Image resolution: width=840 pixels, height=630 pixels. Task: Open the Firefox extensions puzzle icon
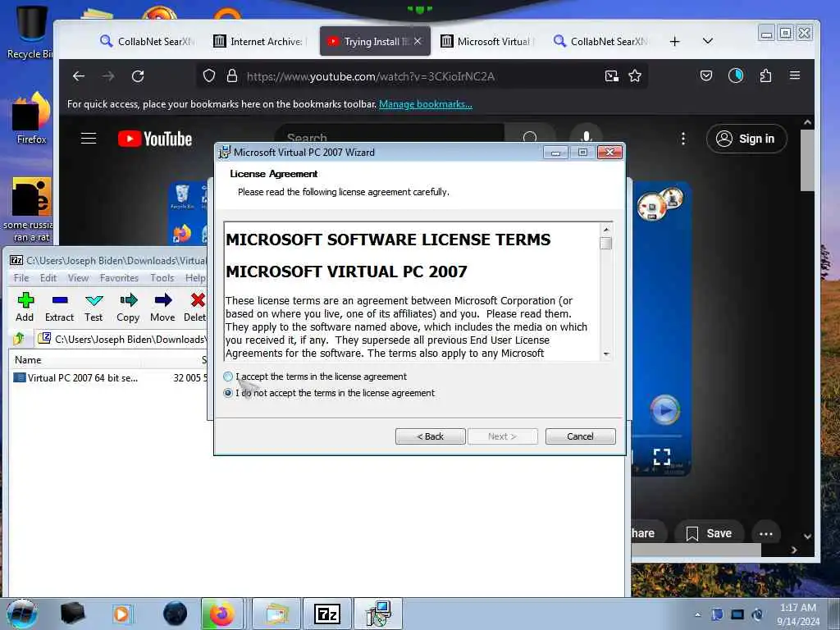click(765, 76)
